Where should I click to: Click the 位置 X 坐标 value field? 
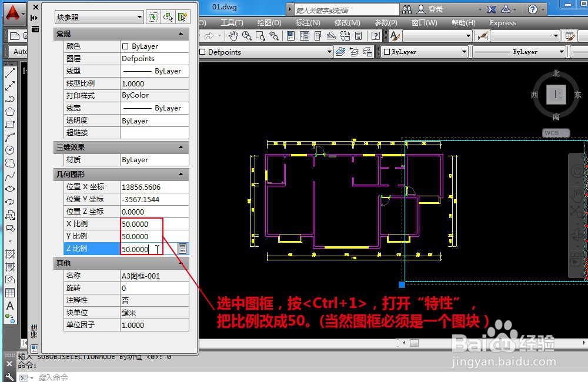coord(155,187)
